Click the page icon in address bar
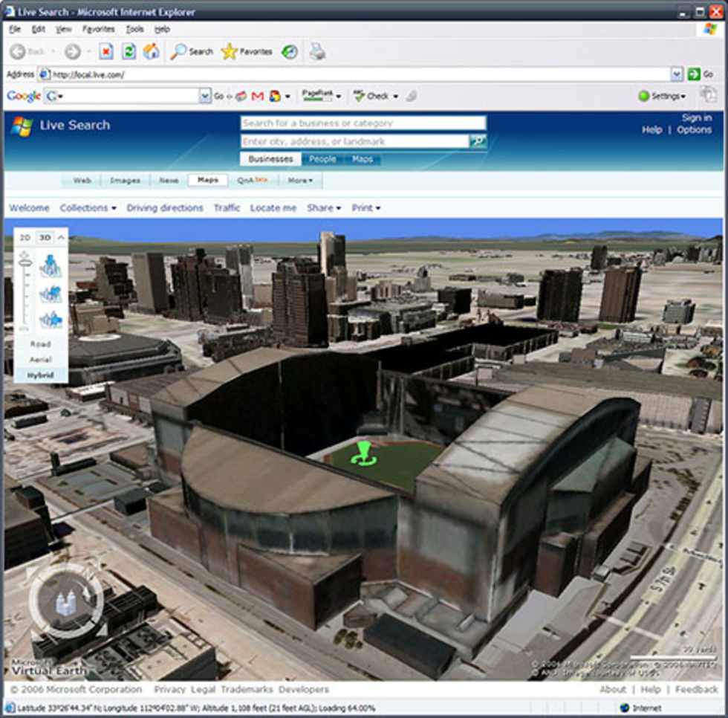The width and height of the screenshot is (728, 718). click(45, 74)
